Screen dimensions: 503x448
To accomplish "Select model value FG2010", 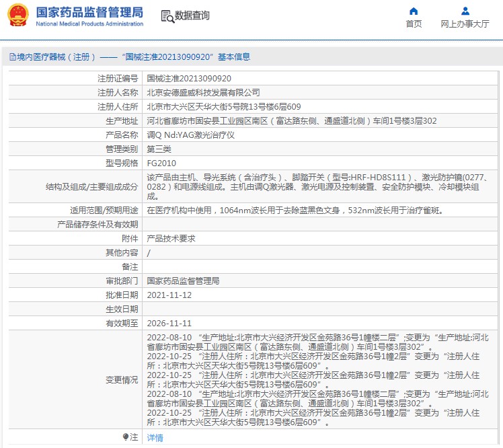I will (x=161, y=163).
